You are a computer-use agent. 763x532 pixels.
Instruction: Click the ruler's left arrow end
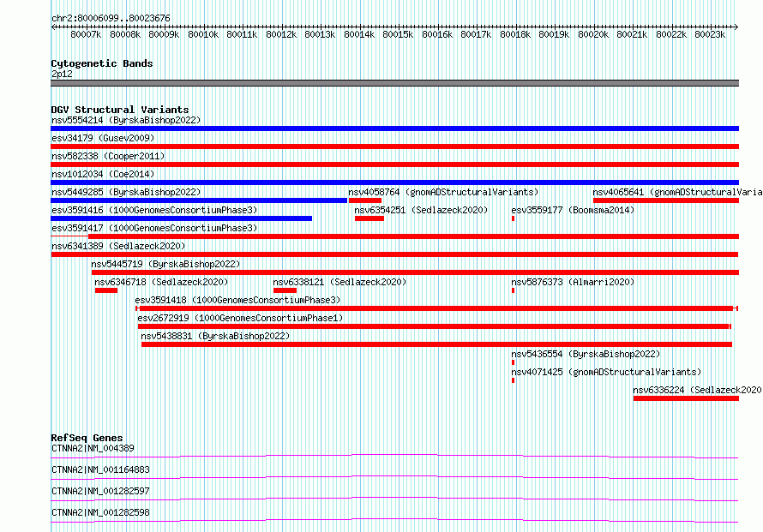point(53,27)
